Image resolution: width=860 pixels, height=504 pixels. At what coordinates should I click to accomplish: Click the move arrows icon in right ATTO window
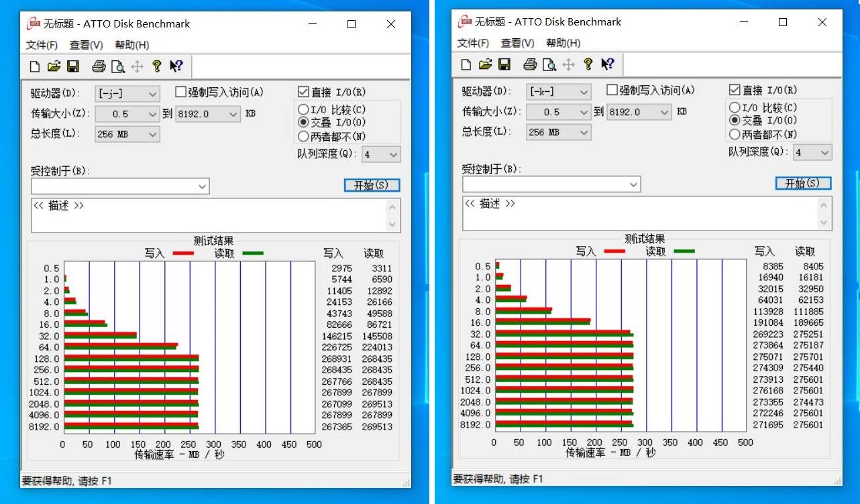coord(569,64)
